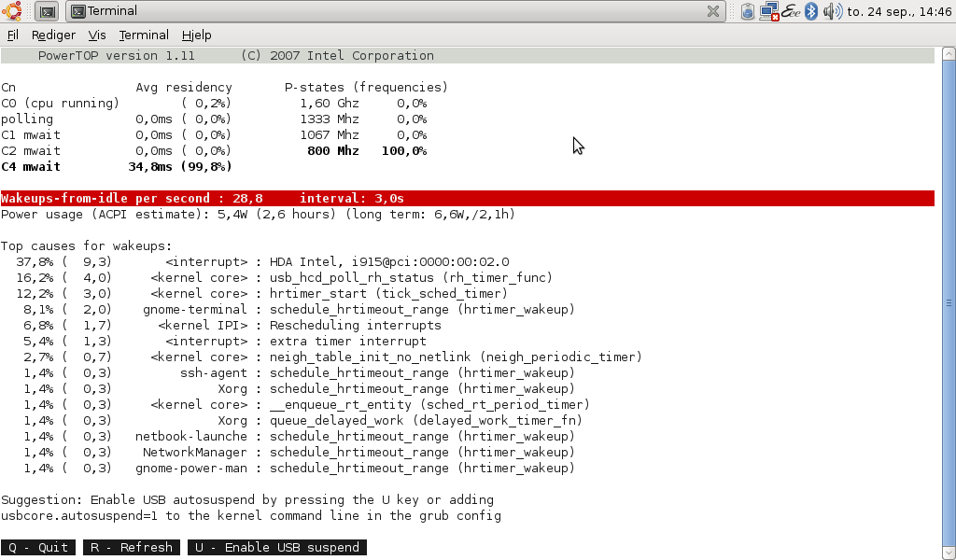Select the Terminal window task in panel
This screenshot has width=956, height=560.
(395, 11)
